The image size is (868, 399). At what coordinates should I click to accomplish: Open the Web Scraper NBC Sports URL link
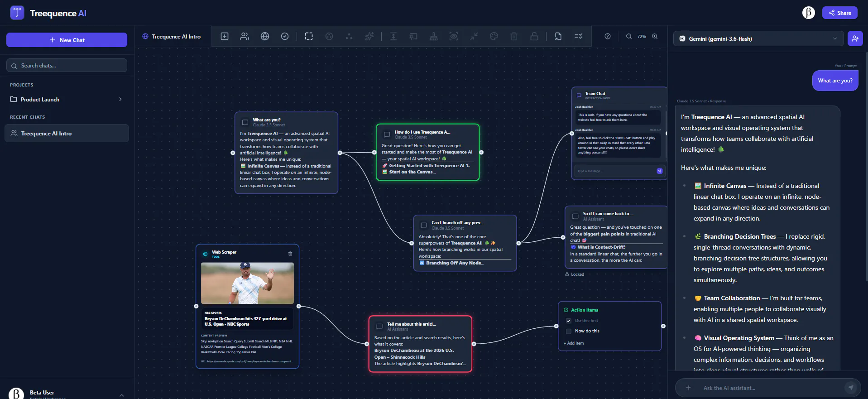click(x=247, y=361)
